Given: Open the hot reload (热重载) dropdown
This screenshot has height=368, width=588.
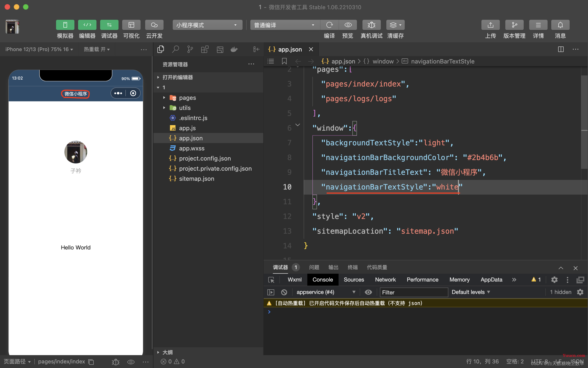Looking at the screenshot, I should pos(97,49).
